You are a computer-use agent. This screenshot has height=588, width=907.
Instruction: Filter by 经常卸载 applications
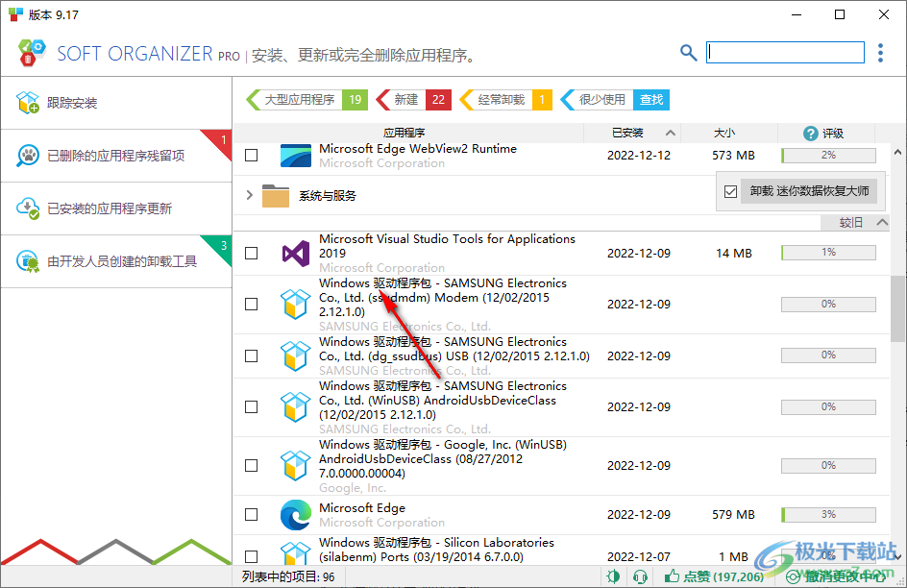click(x=505, y=100)
